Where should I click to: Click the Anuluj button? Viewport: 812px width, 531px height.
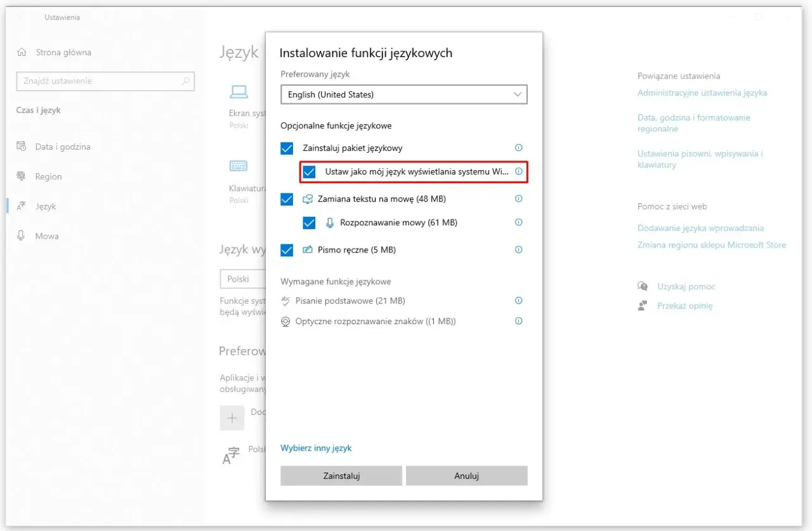click(466, 476)
